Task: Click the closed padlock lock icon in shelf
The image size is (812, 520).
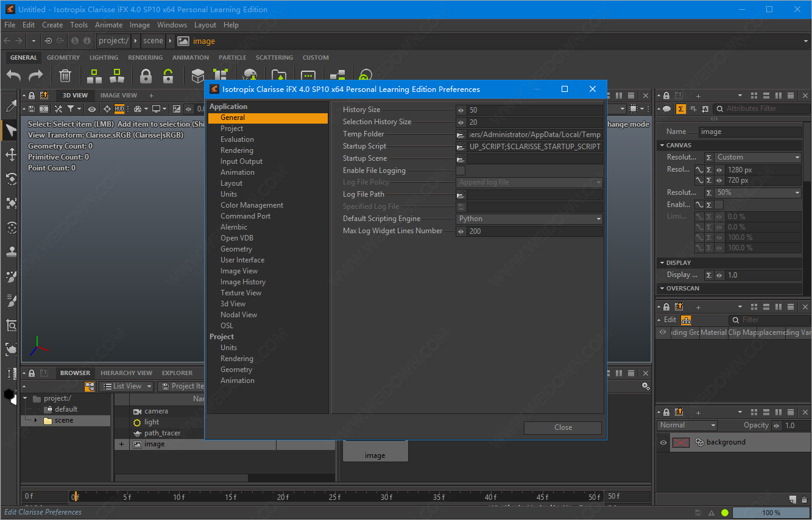Action: [x=146, y=76]
